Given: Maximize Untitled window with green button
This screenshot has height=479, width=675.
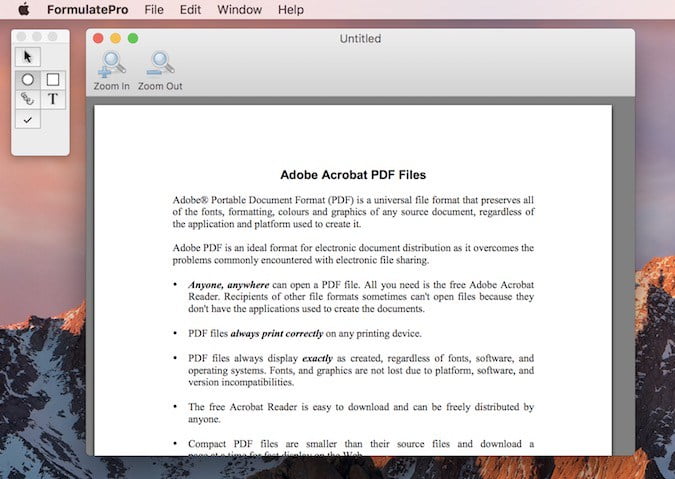Looking at the screenshot, I should pos(133,38).
